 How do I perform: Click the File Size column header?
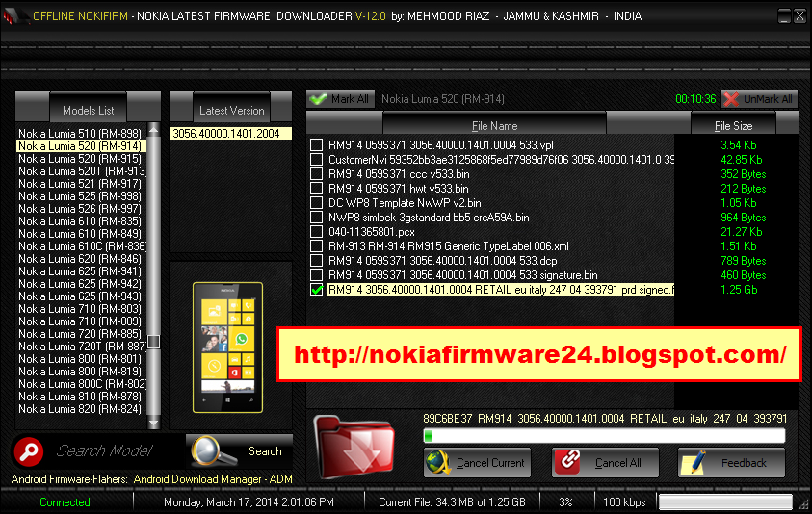click(x=733, y=124)
